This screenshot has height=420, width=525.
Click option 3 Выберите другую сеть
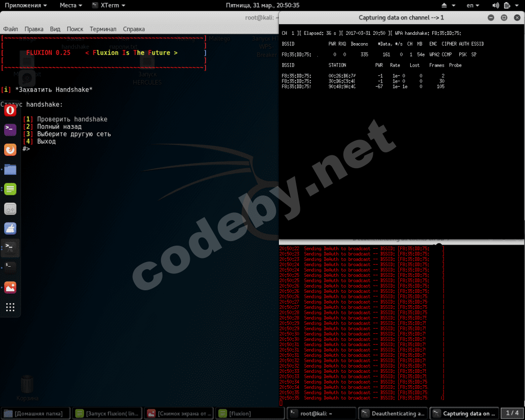pyautogui.click(x=67, y=134)
